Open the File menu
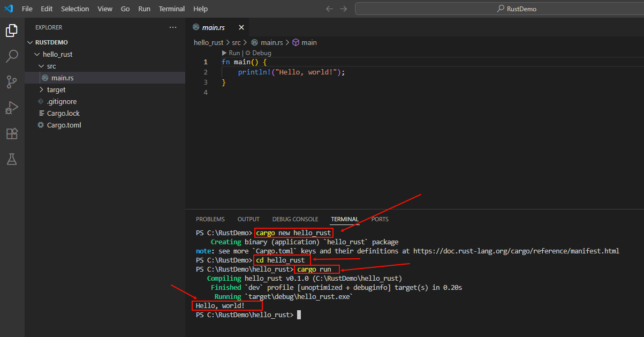Image resolution: width=644 pixels, height=337 pixels. pyautogui.click(x=27, y=9)
